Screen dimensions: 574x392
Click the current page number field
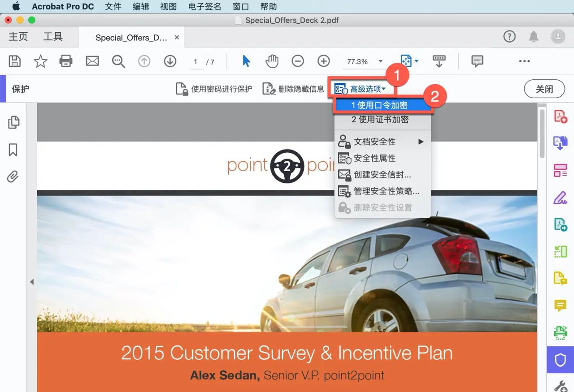pyautogui.click(x=196, y=62)
